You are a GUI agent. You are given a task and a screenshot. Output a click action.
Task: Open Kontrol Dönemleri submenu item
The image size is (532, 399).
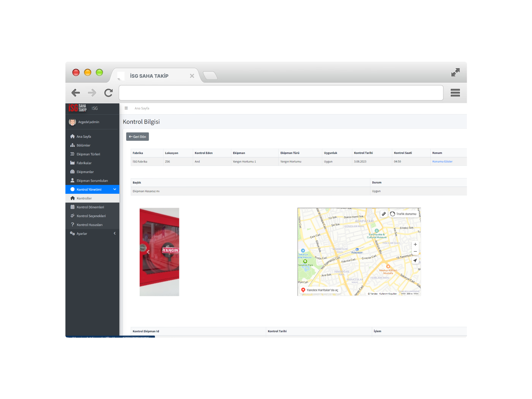[92, 207]
